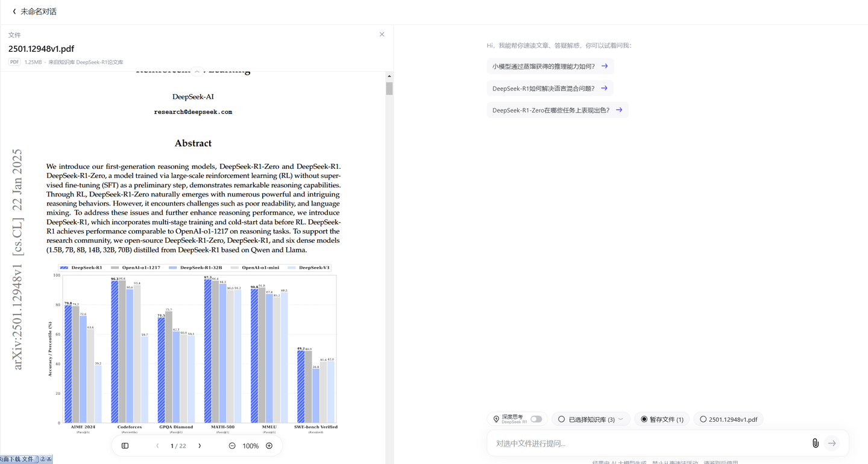Zoom in the PDF view
The width and height of the screenshot is (868, 464).
[269, 446]
